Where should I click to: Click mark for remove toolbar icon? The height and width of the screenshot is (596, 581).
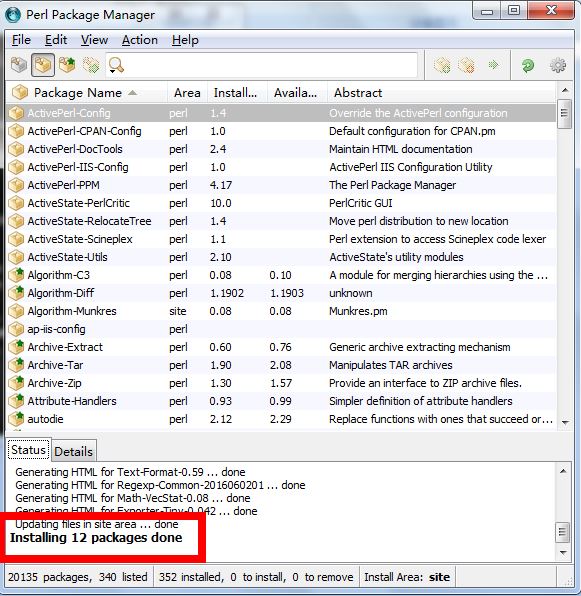pos(466,65)
